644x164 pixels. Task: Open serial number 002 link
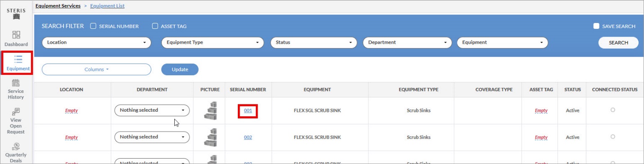(248, 137)
